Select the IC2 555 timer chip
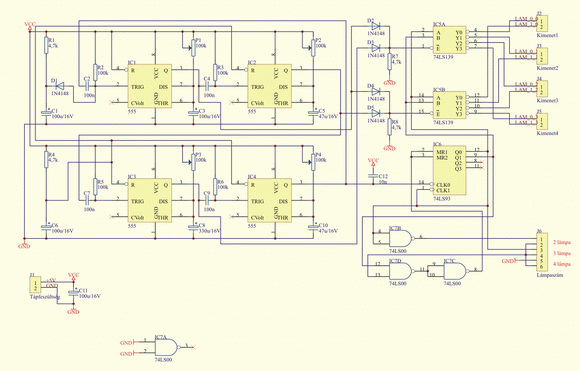Screen dimensions: 580x371 pos(269,86)
